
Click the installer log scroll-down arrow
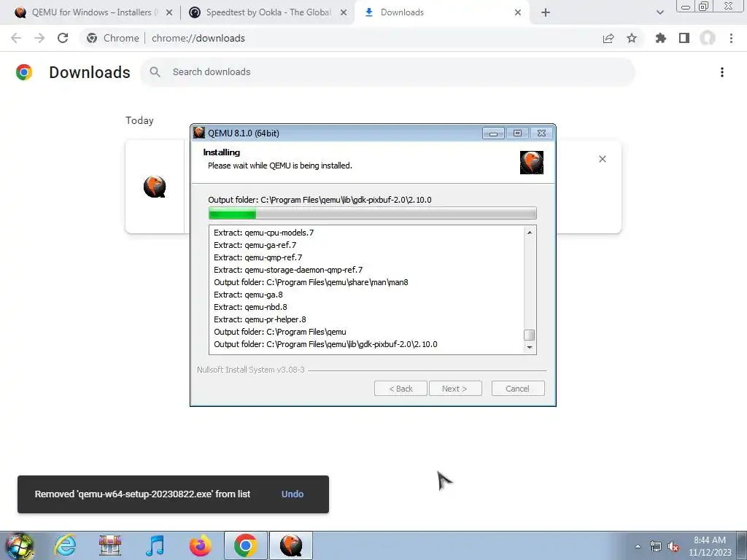pyautogui.click(x=530, y=347)
